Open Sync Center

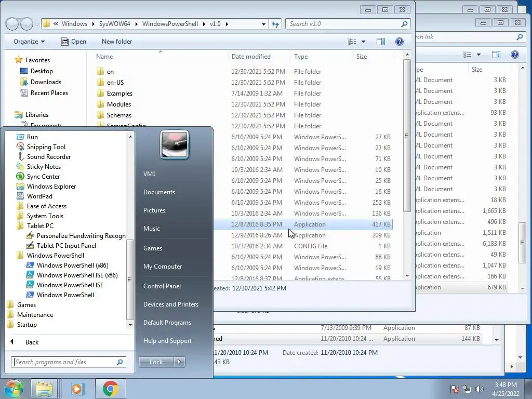pyautogui.click(x=43, y=177)
